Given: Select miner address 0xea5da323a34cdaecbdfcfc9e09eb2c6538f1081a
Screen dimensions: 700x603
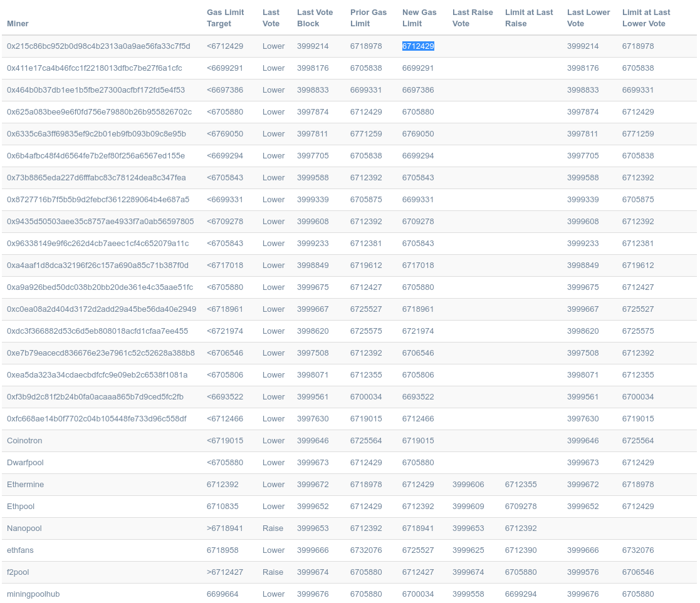Looking at the screenshot, I should point(97,374).
